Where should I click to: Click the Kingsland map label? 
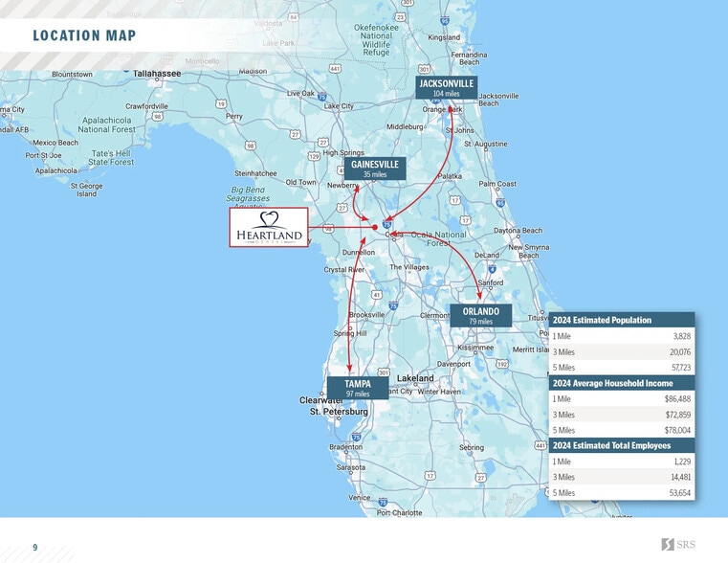(x=444, y=37)
